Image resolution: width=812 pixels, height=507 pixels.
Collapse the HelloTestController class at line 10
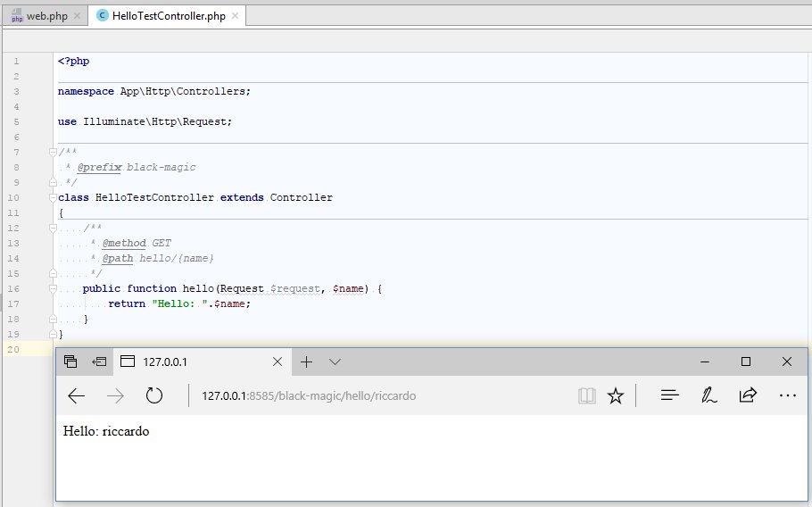[x=53, y=197]
